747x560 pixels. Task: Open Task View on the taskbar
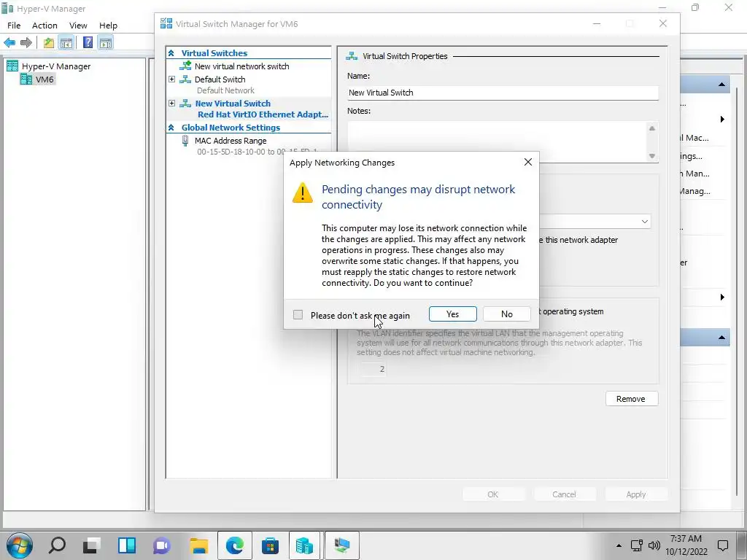[91, 545]
